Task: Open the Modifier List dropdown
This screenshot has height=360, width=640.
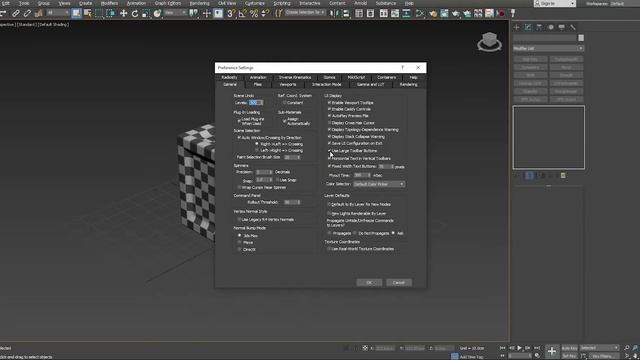Action: [x=548, y=49]
